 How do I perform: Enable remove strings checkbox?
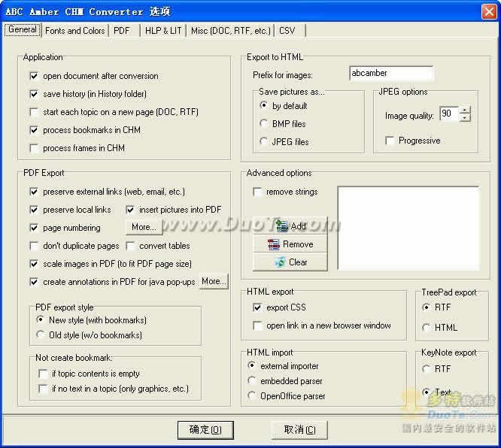coord(257,192)
